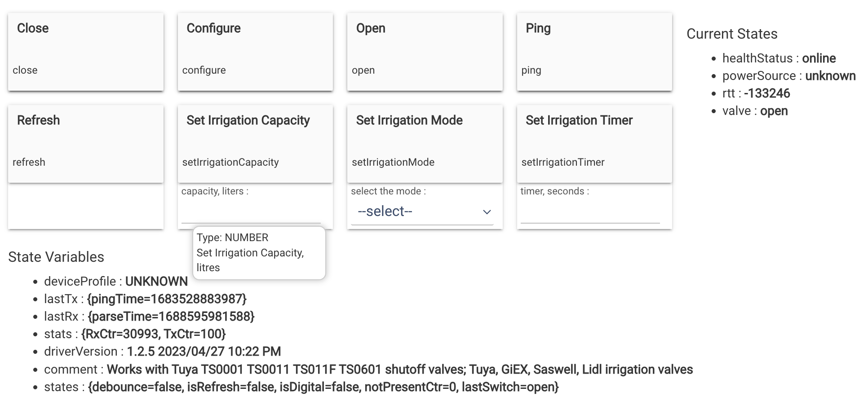Screen dimensions: 868x414
Task: Run the Set Irrigation Timer command
Action: tap(594, 144)
